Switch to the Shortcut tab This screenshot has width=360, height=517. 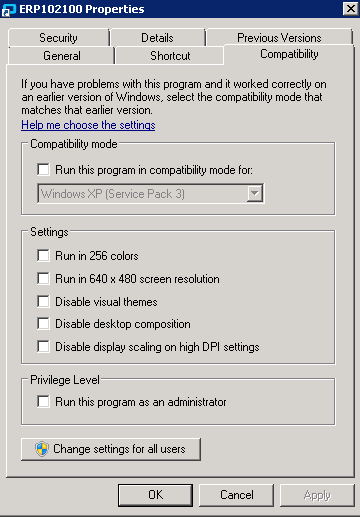pyautogui.click(x=170, y=56)
